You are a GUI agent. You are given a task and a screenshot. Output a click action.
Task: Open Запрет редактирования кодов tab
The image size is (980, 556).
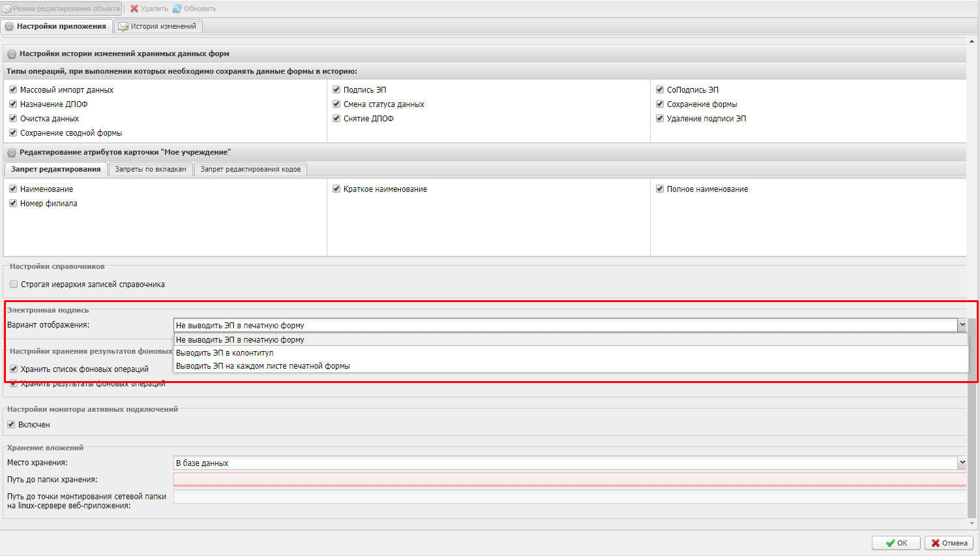point(250,170)
